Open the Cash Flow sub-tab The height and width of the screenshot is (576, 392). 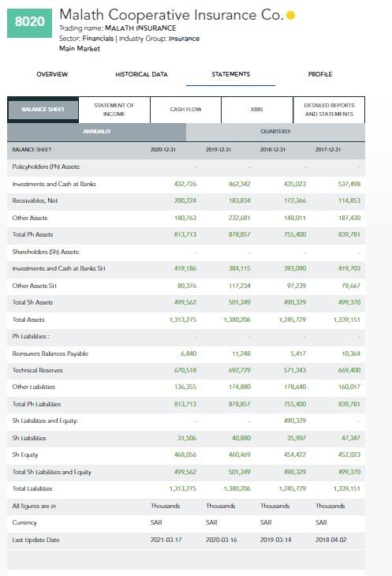[185, 110]
